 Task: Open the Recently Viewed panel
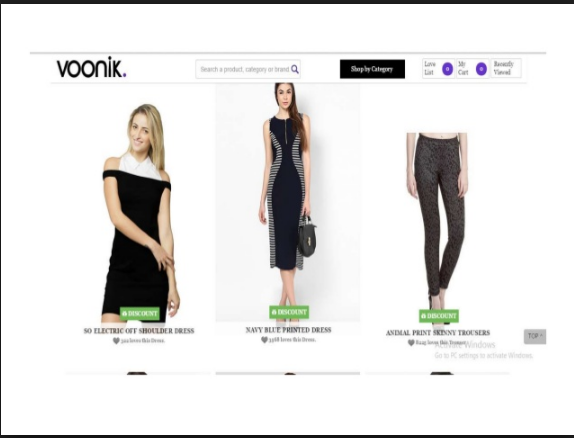(506, 68)
